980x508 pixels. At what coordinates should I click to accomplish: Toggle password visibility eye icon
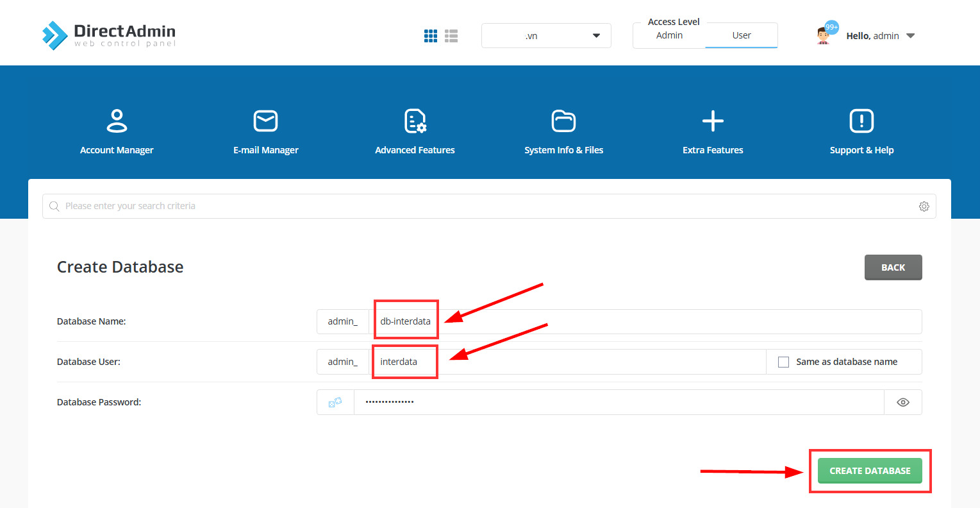tap(903, 402)
